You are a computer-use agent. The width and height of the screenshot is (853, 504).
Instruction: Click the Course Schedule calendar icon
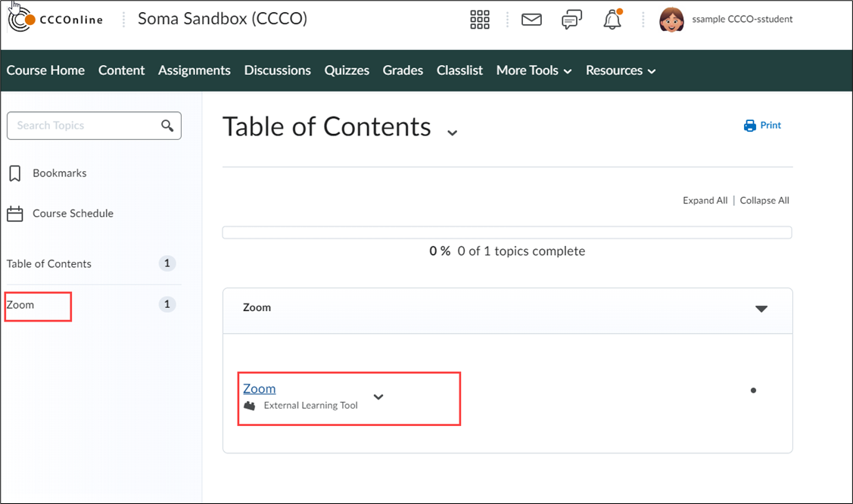click(14, 213)
